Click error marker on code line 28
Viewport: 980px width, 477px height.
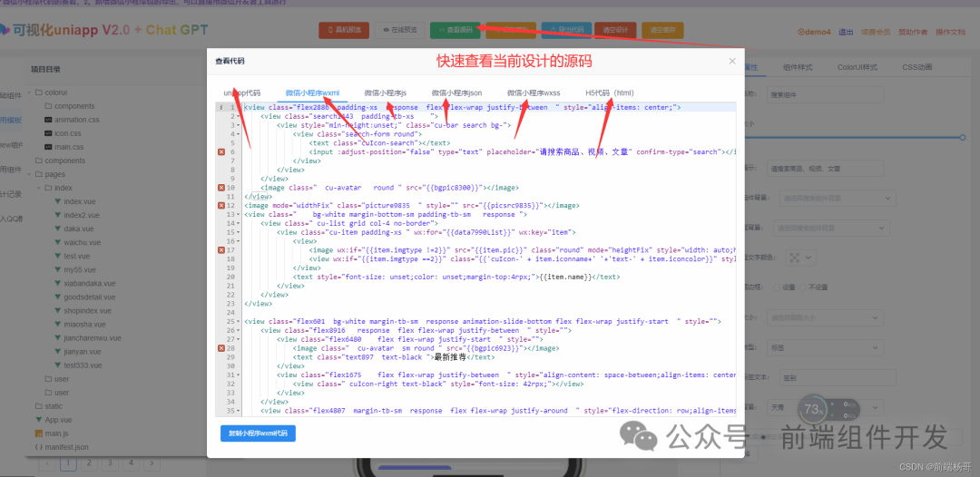tap(221, 348)
